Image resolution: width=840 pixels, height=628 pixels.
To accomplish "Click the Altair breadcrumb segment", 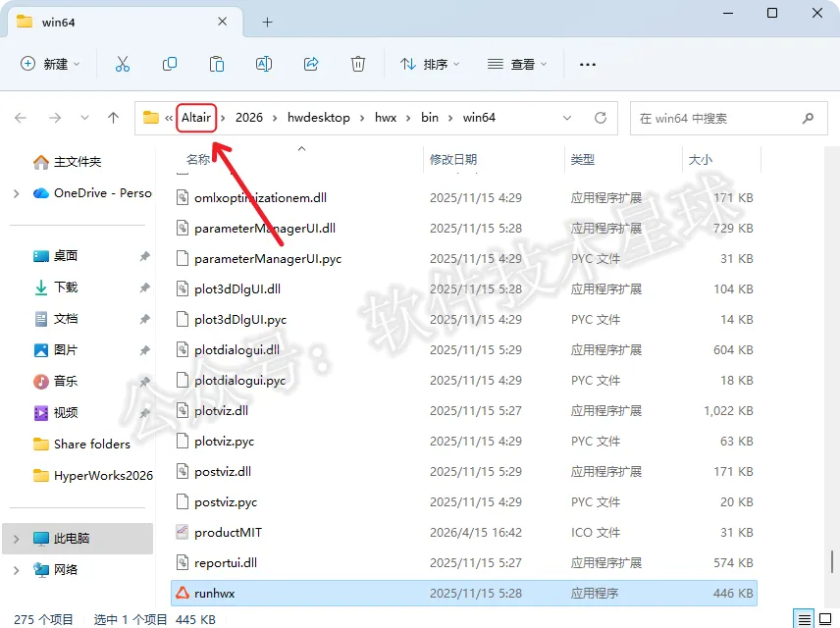I will click(x=196, y=118).
